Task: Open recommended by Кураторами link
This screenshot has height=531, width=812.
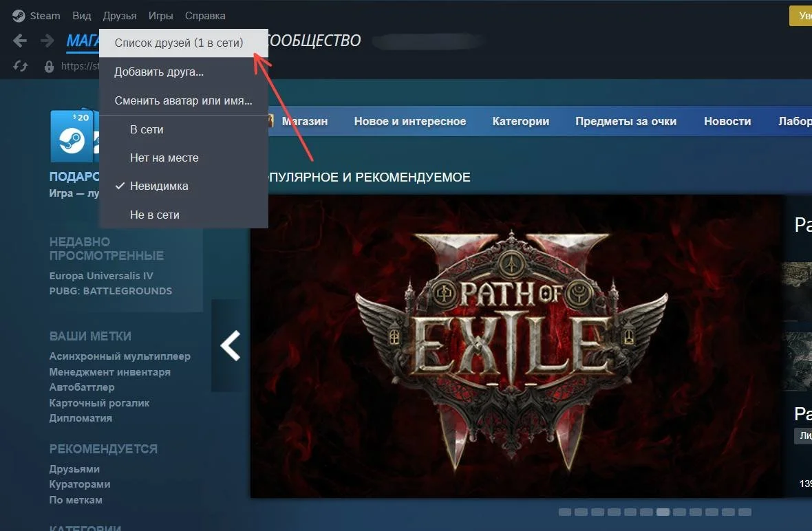Action: (x=80, y=484)
